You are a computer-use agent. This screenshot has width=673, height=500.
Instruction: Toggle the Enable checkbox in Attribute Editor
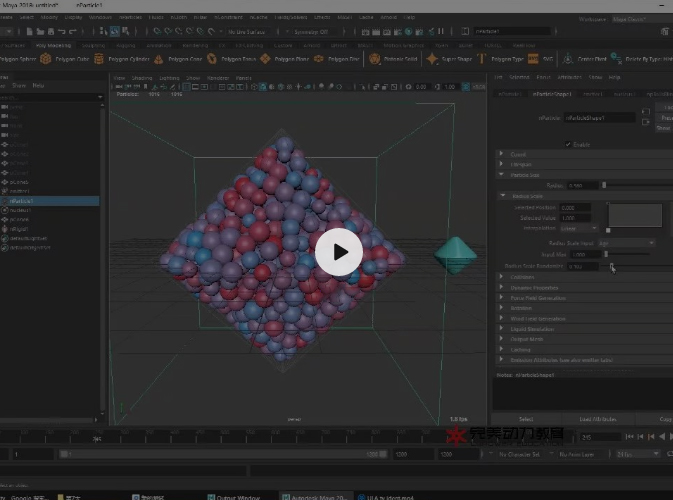pos(568,144)
